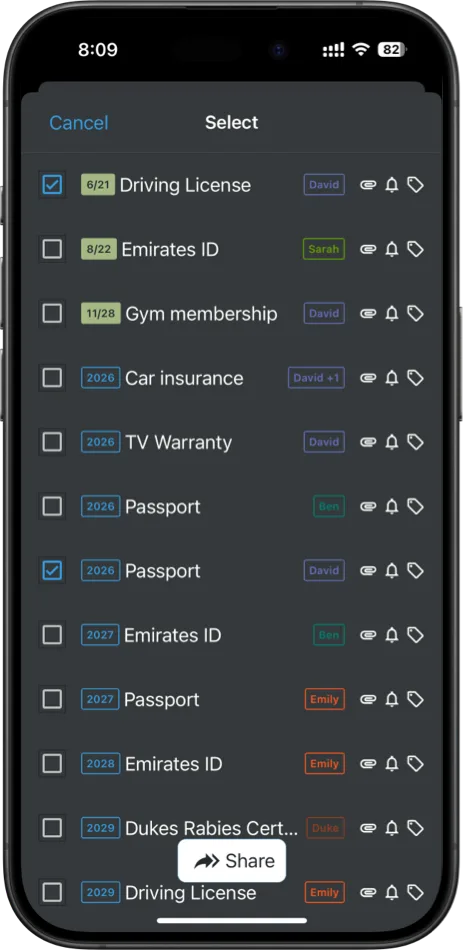This screenshot has height=950, width=463.
Task: Tap the David tag on 6/21 Driving License
Action: pos(324,185)
